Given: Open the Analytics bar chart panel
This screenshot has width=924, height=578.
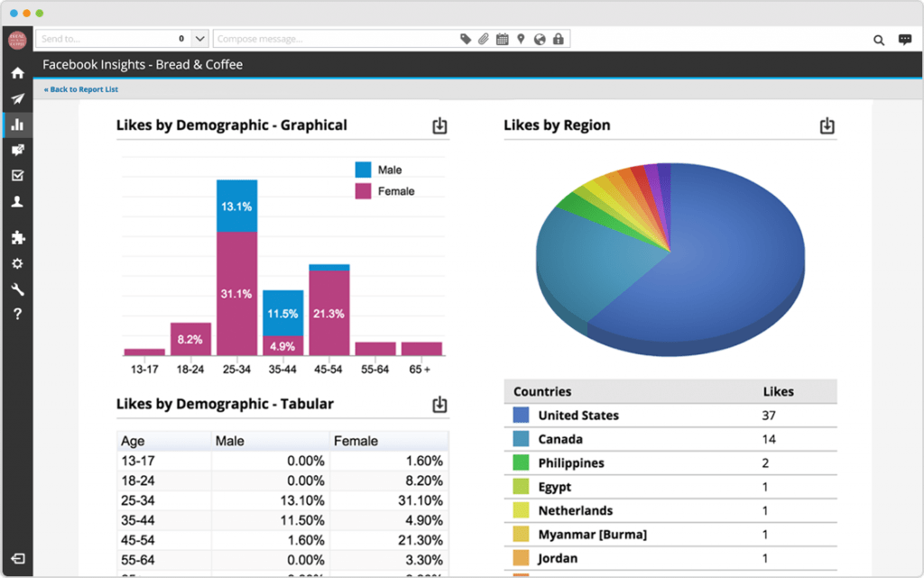Looking at the screenshot, I should point(16,124).
